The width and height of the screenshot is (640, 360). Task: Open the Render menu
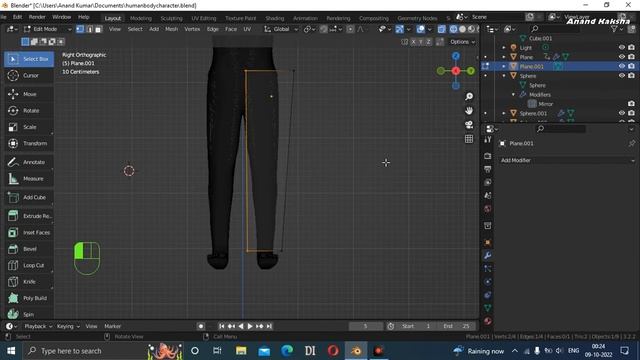37,17
